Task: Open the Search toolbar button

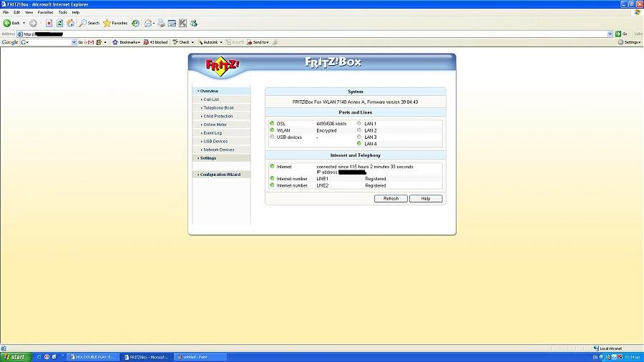Action: point(89,23)
